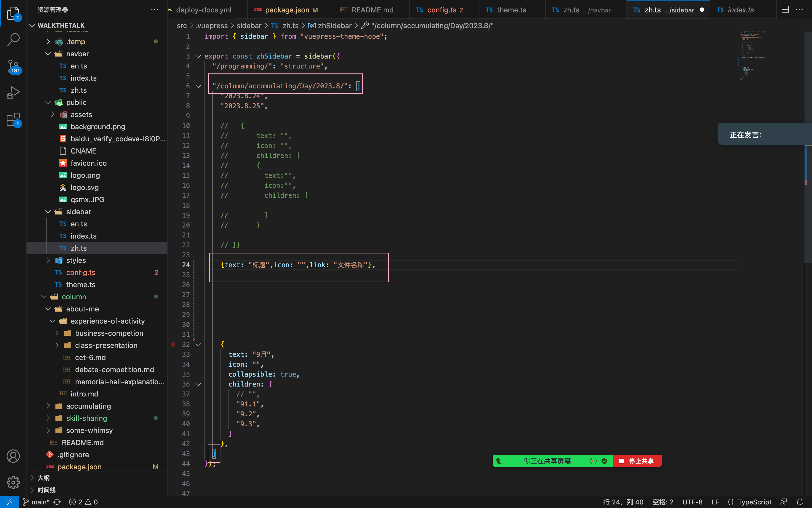Screen dimensions: 812x508
Task: Click the code minimap preview
Action: click(753, 56)
